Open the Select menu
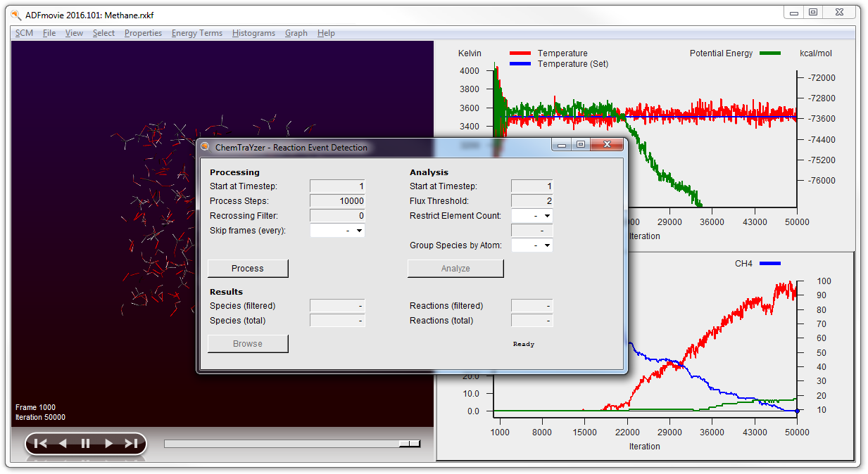Viewport: 868px width, 474px height. click(x=103, y=33)
